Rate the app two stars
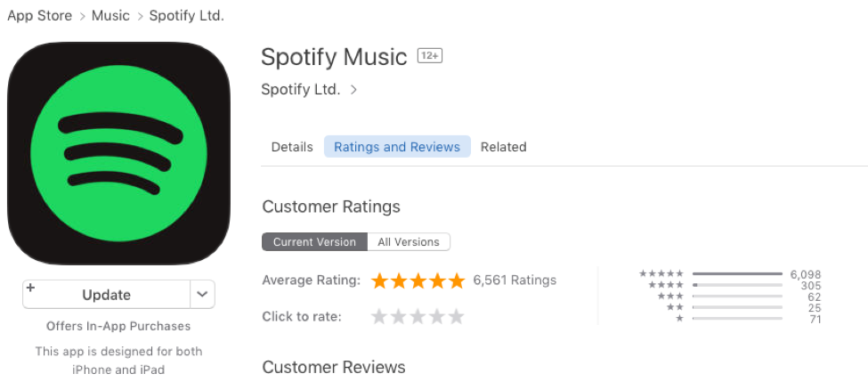Image resolution: width=868 pixels, height=382 pixels. (x=398, y=316)
